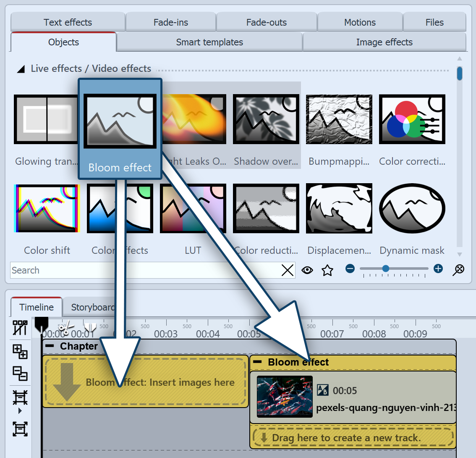
Task: Click the 'Bloom effect: Insert images here' placeholder
Action: [x=145, y=382]
